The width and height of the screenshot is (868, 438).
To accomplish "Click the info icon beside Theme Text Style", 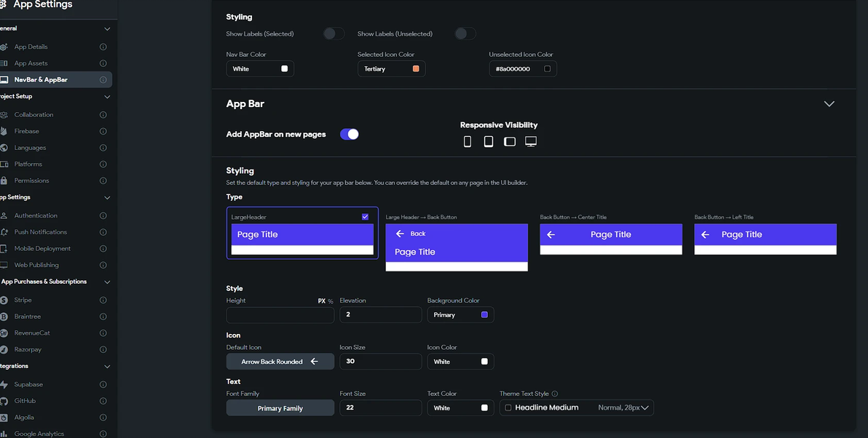I will click(555, 394).
